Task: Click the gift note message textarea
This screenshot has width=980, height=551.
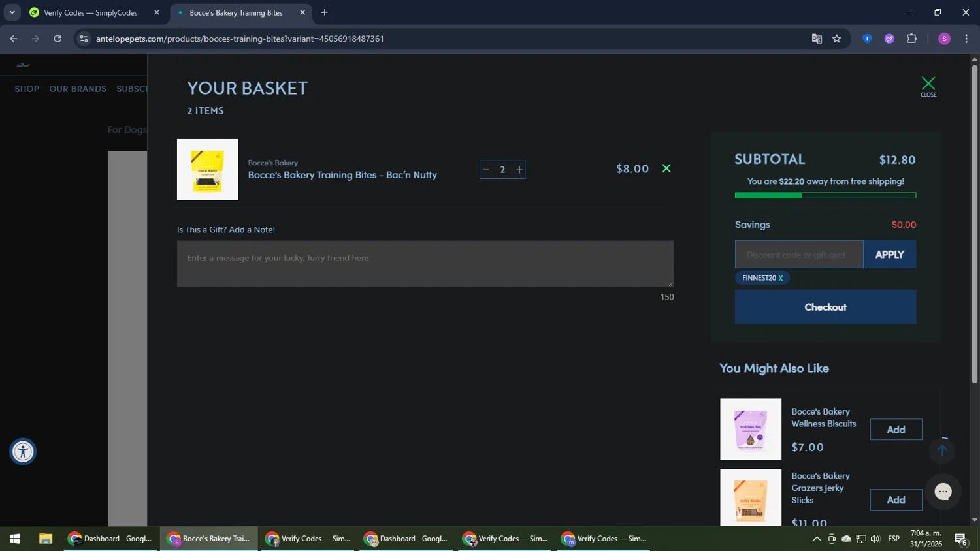Action: click(x=425, y=264)
